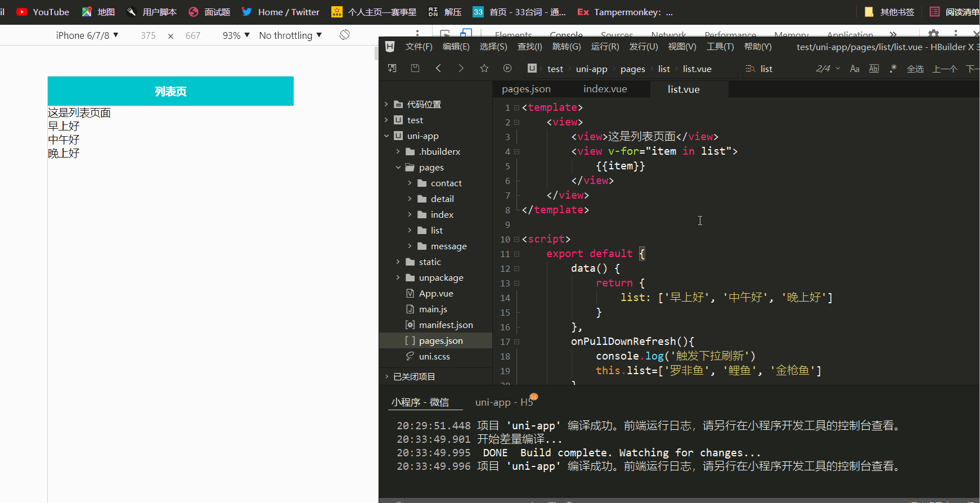Viewport: 980px width, 503px height.
Task: Fold export default block on line 11
Action: tap(516, 254)
